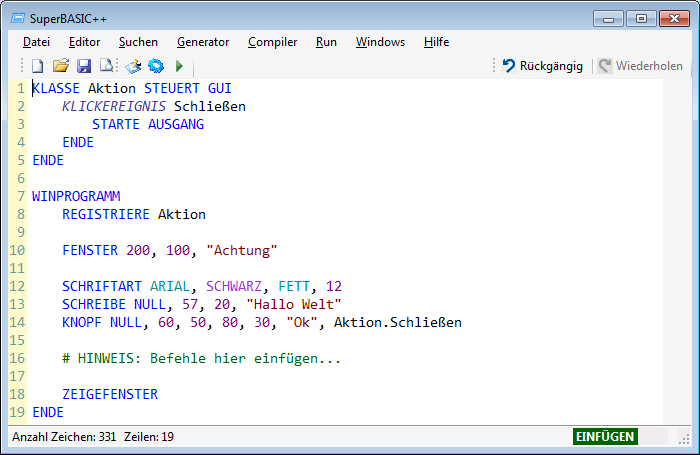The image size is (700, 455).
Task: Click the status bar resize grip
Action: [684, 439]
